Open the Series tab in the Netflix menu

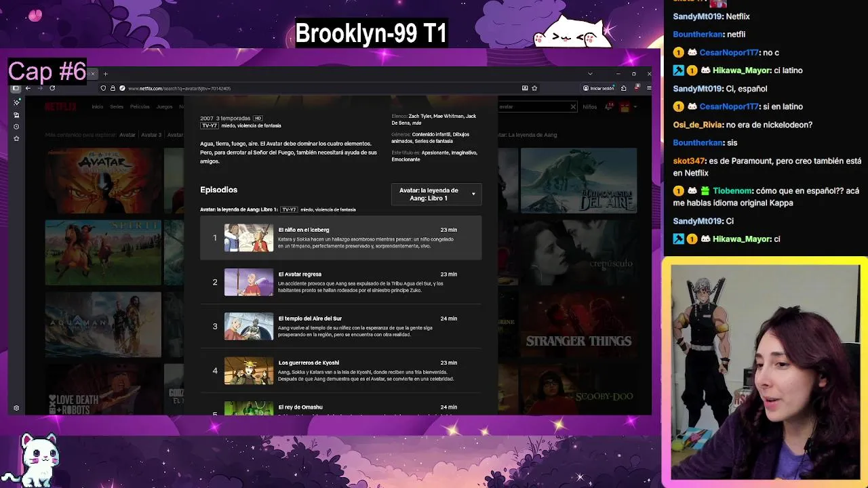[x=117, y=106]
